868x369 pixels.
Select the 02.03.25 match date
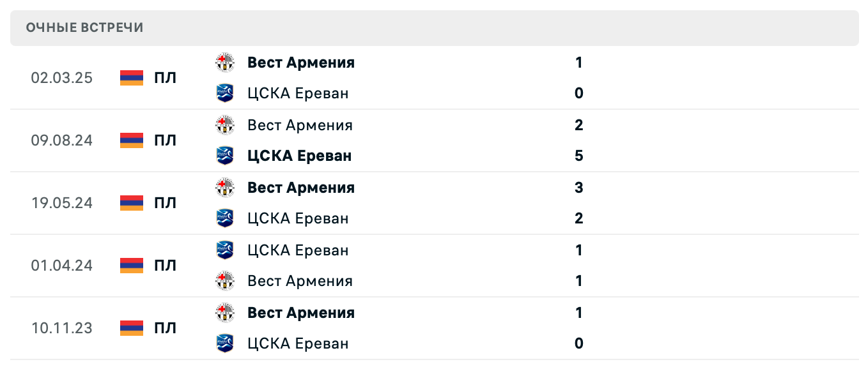coord(63,77)
